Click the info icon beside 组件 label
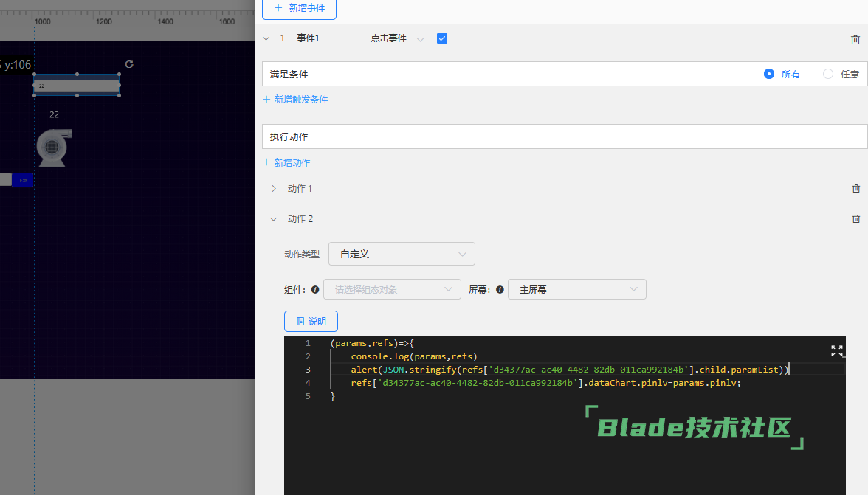Viewport: 868px width, 495px height. pyautogui.click(x=315, y=290)
